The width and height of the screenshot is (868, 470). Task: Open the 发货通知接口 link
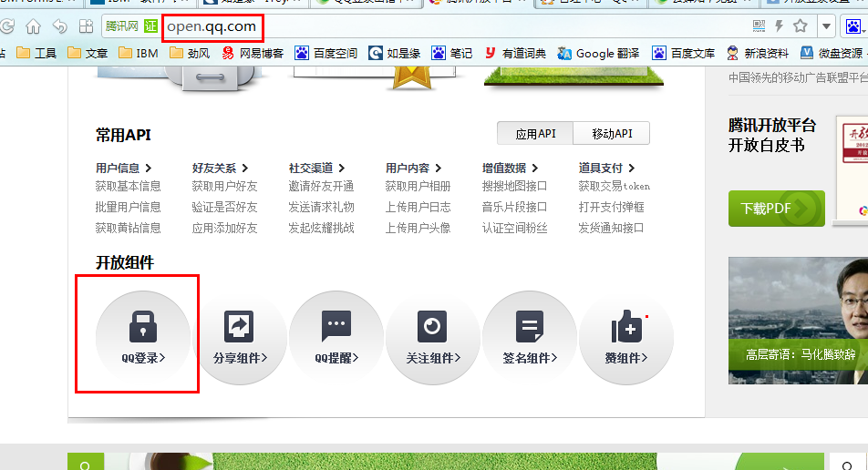[611, 228]
